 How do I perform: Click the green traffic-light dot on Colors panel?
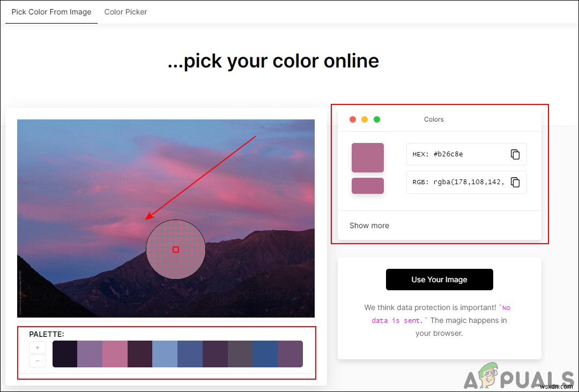pyautogui.click(x=377, y=119)
